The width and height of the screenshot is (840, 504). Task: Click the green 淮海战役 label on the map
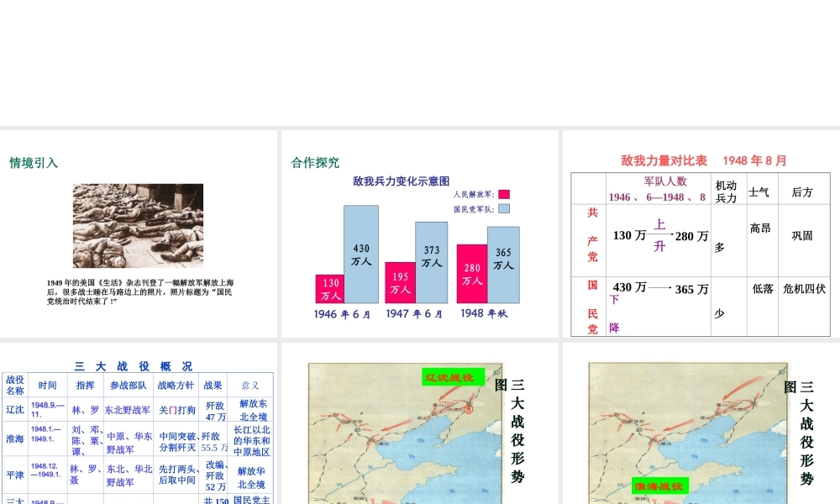(659, 486)
